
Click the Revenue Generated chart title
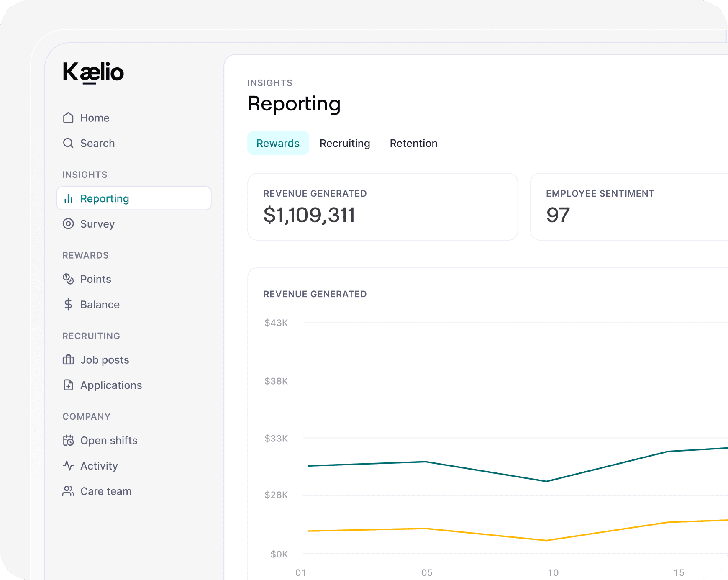[x=315, y=294]
